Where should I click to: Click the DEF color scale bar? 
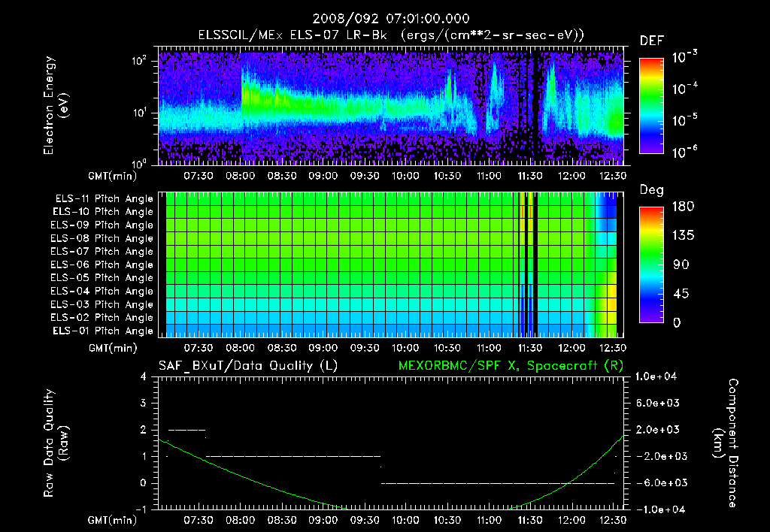click(651, 106)
